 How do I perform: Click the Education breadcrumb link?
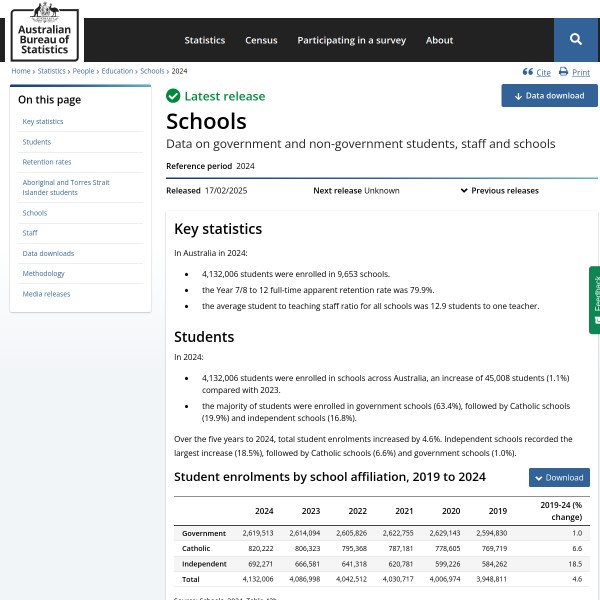(x=117, y=71)
